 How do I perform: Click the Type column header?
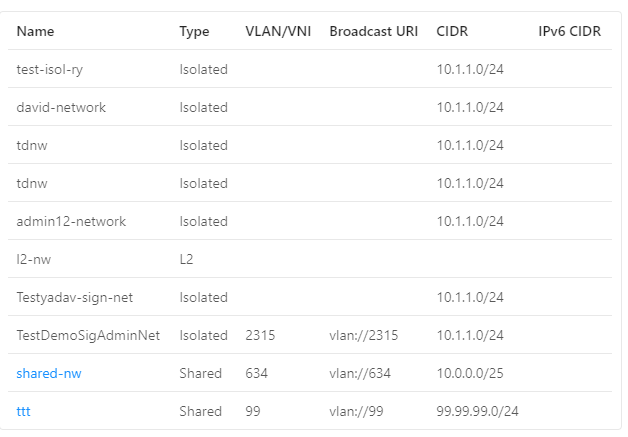click(194, 31)
